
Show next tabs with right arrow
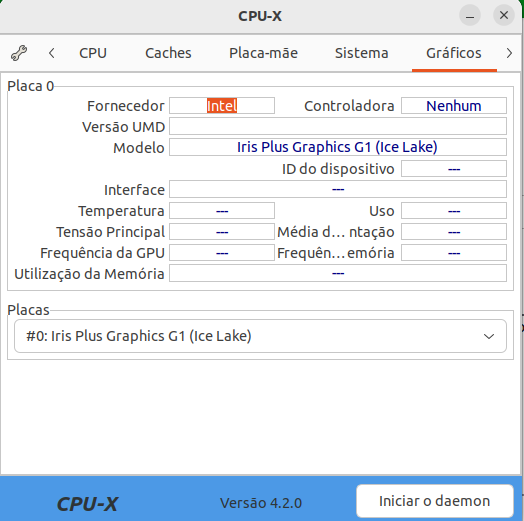pyautogui.click(x=509, y=53)
